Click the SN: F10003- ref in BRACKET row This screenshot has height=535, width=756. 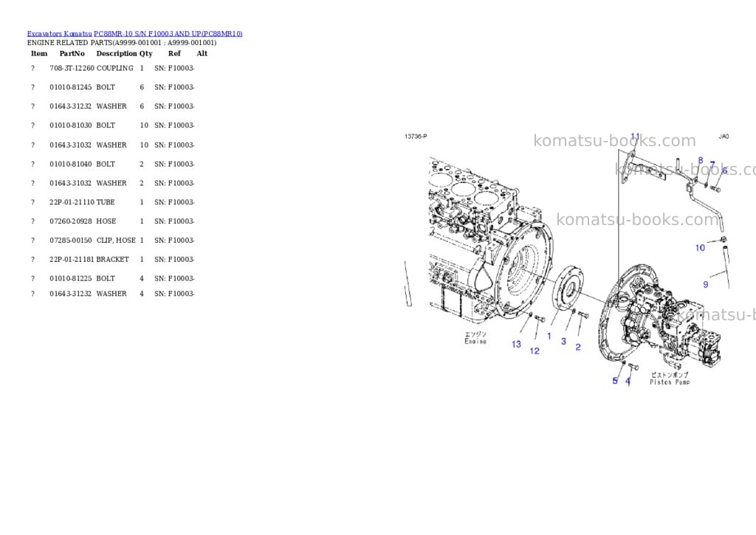tap(174, 259)
